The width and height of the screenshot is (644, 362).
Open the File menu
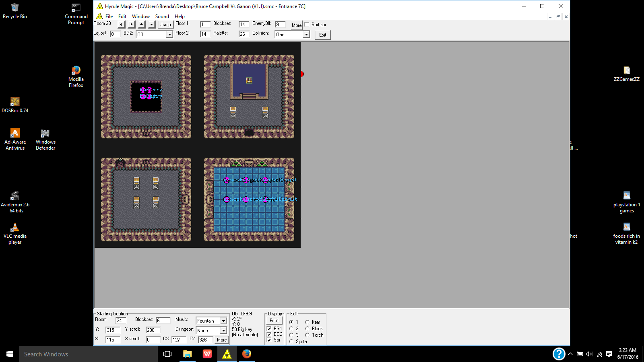click(x=109, y=16)
